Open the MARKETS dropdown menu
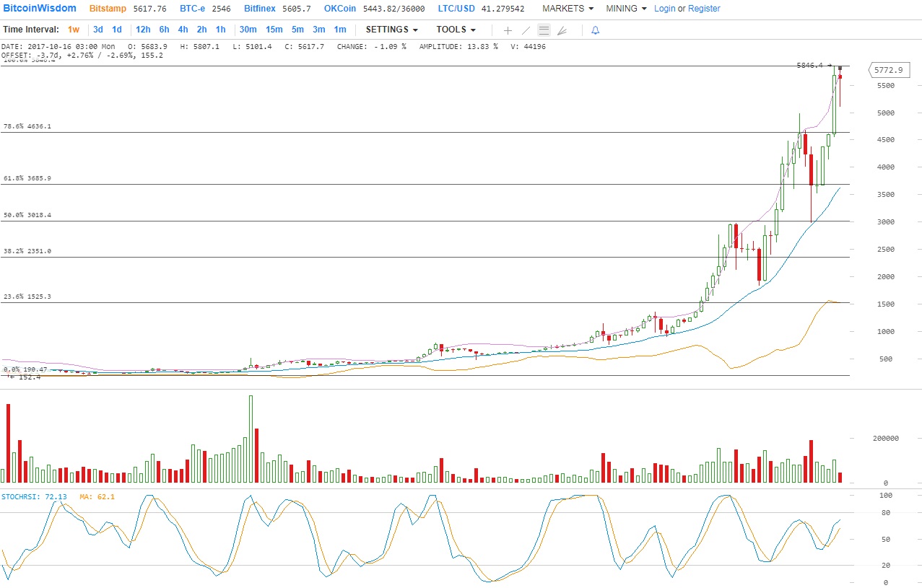 (567, 9)
